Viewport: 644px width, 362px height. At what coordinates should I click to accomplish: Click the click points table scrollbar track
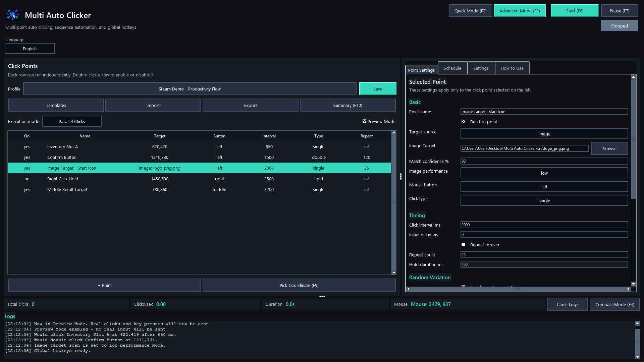point(394,203)
